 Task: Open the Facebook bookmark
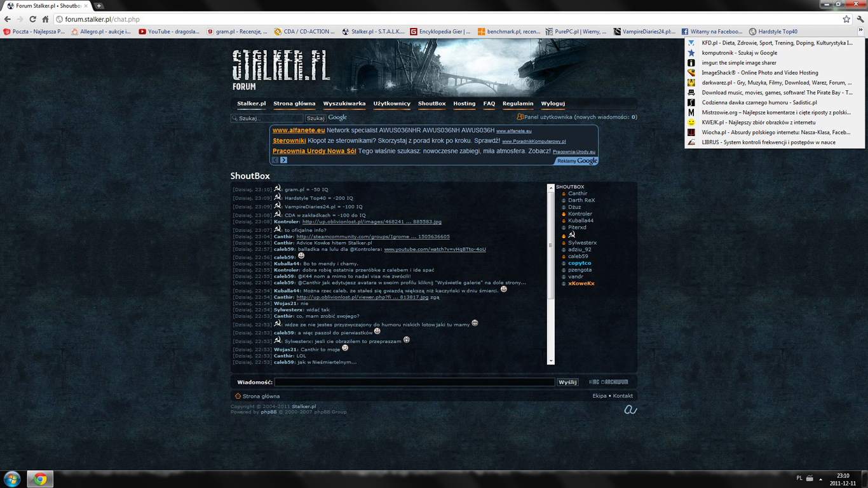pos(712,31)
